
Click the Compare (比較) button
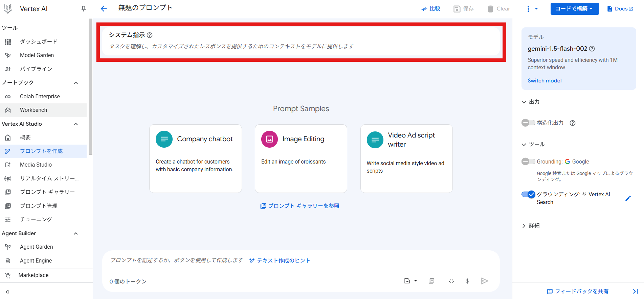pos(431,9)
